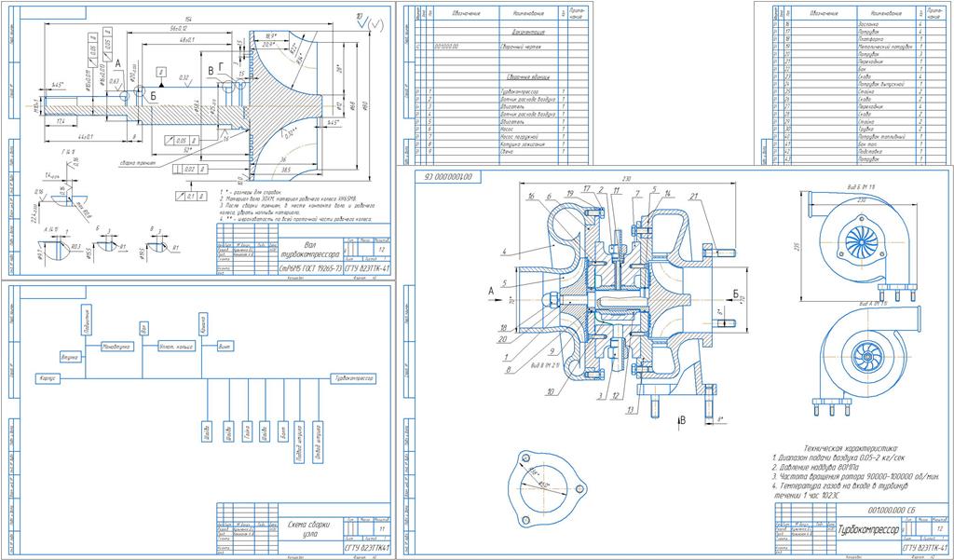
Task: Select the 'Моновтулка' box
Action: pos(116,346)
